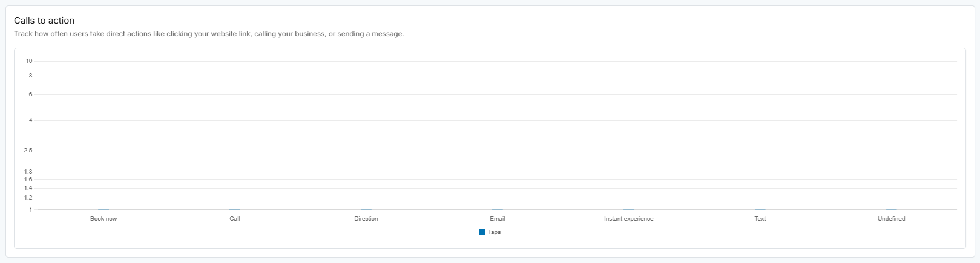Image resolution: width=980 pixels, height=263 pixels.
Task: Click the 10 value on the y-axis
Action: click(29, 61)
